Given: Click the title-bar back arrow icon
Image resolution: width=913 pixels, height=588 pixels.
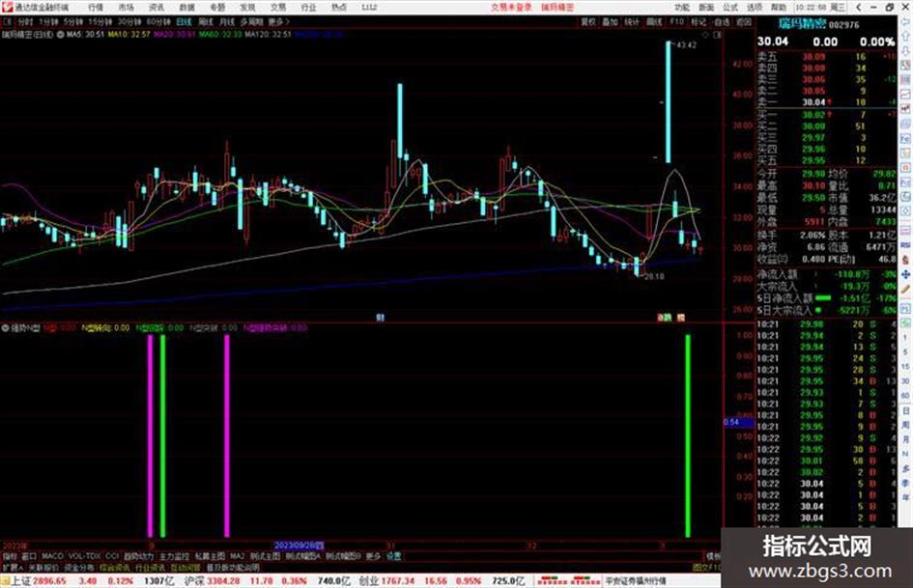Looking at the screenshot, I should point(859,7).
